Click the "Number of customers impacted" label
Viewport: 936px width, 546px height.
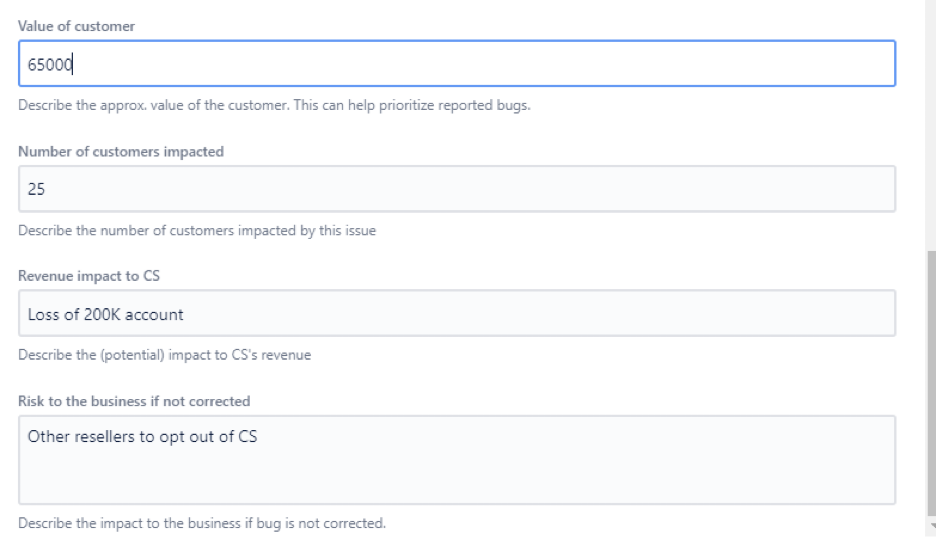coord(121,152)
